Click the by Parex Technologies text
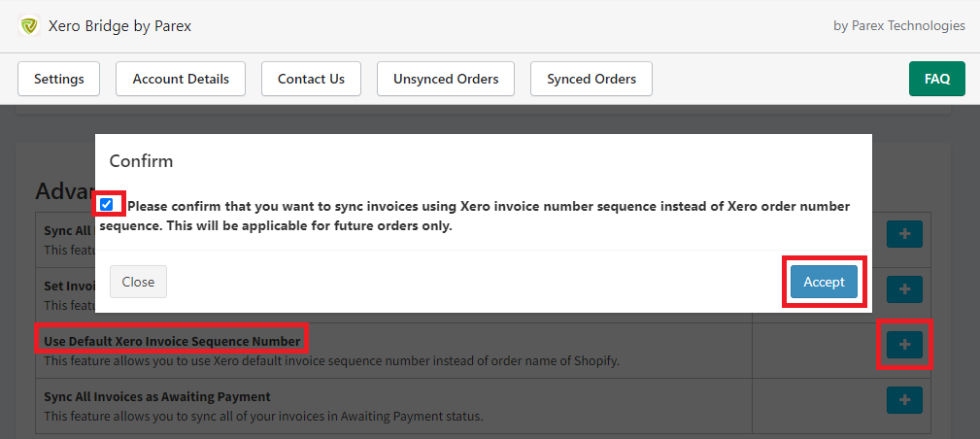Image resolution: width=980 pixels, height=439 pixels. click(x=898, y=25)
